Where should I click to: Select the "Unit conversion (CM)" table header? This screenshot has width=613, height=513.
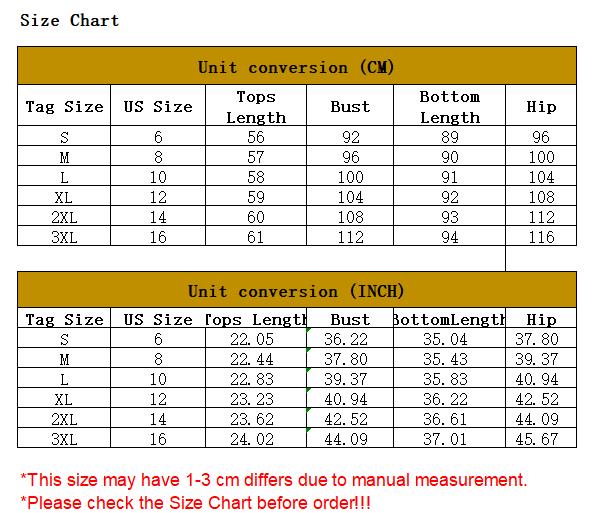[x=296, y=67]
